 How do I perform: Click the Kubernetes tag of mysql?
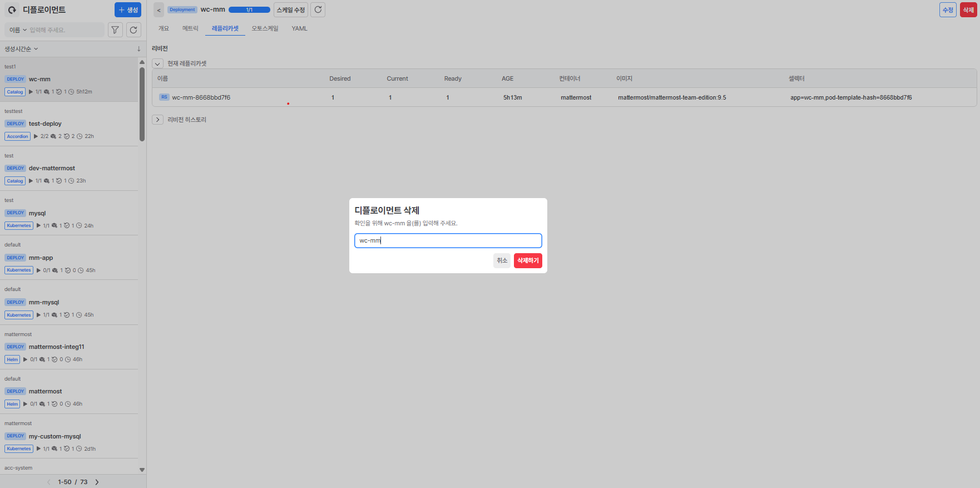(x=19, y=225)
